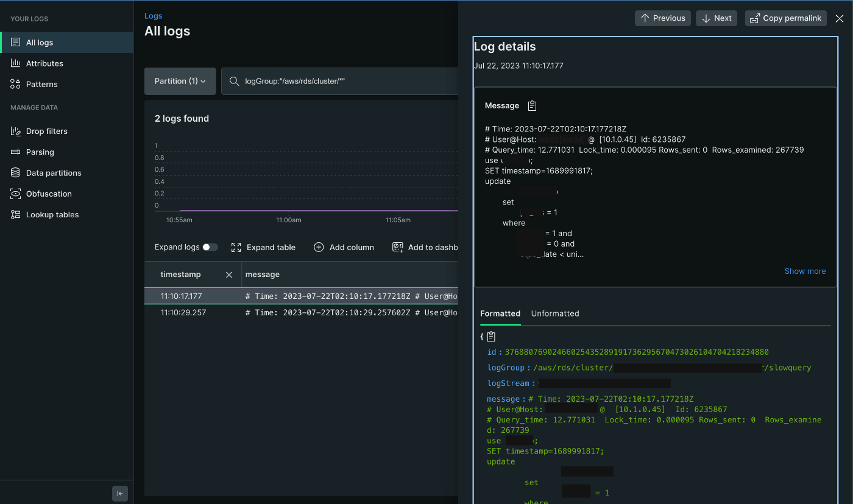Screen dimensions: 853x504
Task: Click the Add to dashboard icon
Action: click(x=398, y=247)
